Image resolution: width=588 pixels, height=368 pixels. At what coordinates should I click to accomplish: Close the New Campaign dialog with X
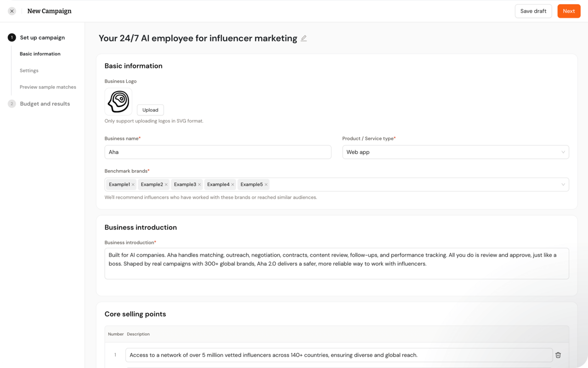tap(12, 11)
